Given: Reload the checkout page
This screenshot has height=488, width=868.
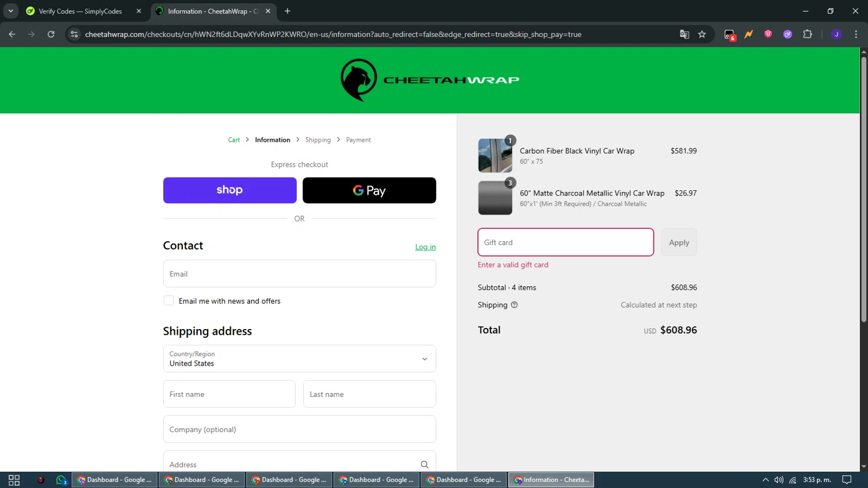Looking at the screenshot, I should pos(51,34).
